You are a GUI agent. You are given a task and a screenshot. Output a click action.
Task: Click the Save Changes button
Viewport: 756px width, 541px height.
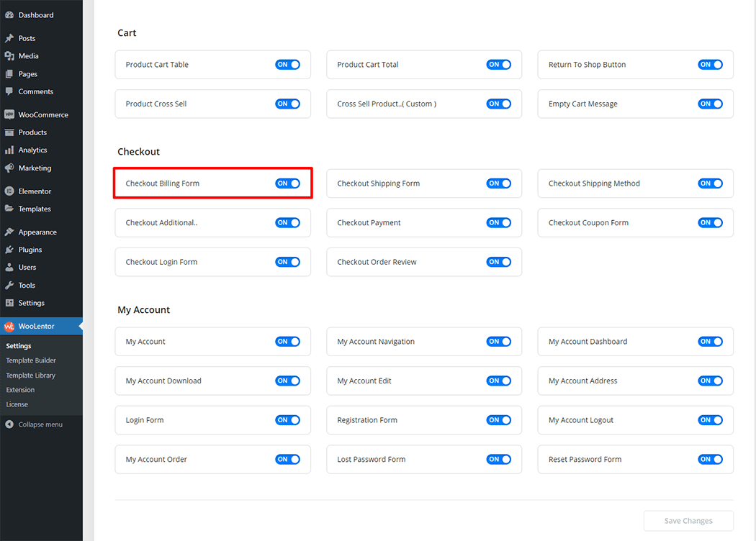(688, 521)
